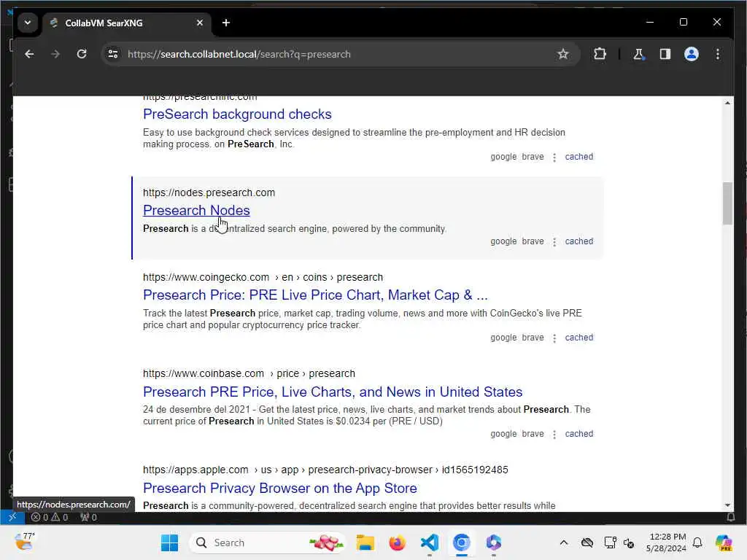
Task: Open the notifications bell in taskbar
Action: coord(697,542)
